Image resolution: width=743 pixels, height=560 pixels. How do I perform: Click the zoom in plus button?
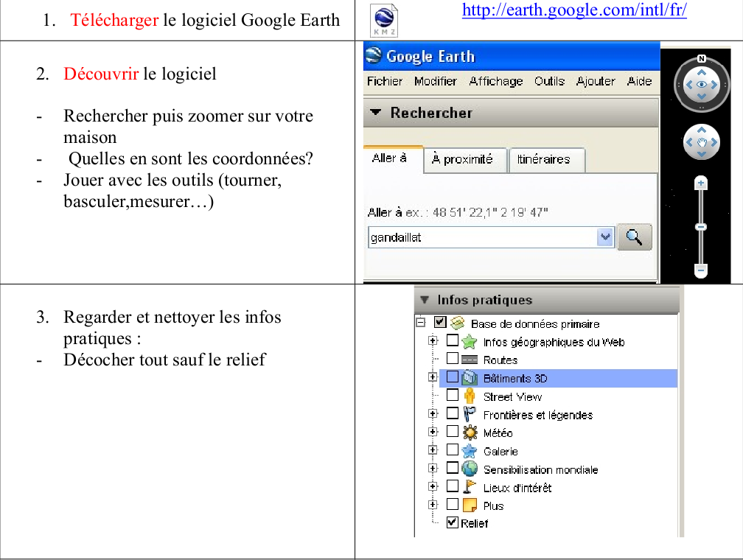(x=701, y=183)
